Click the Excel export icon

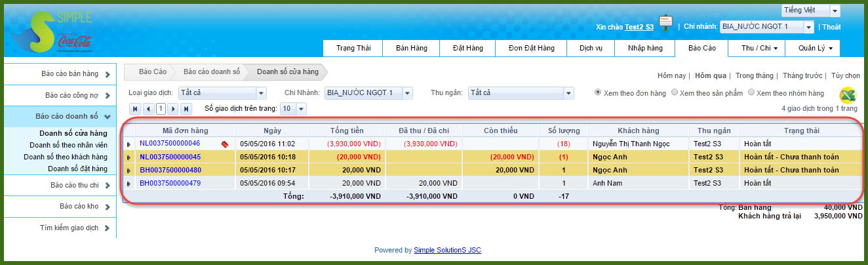click(x=849, y=95)
